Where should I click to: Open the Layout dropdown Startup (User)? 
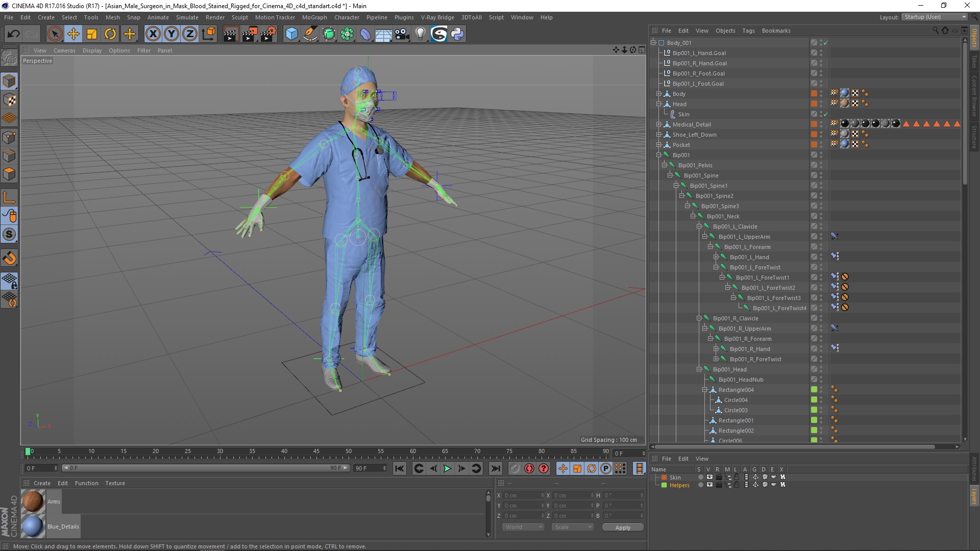[934, 17]
